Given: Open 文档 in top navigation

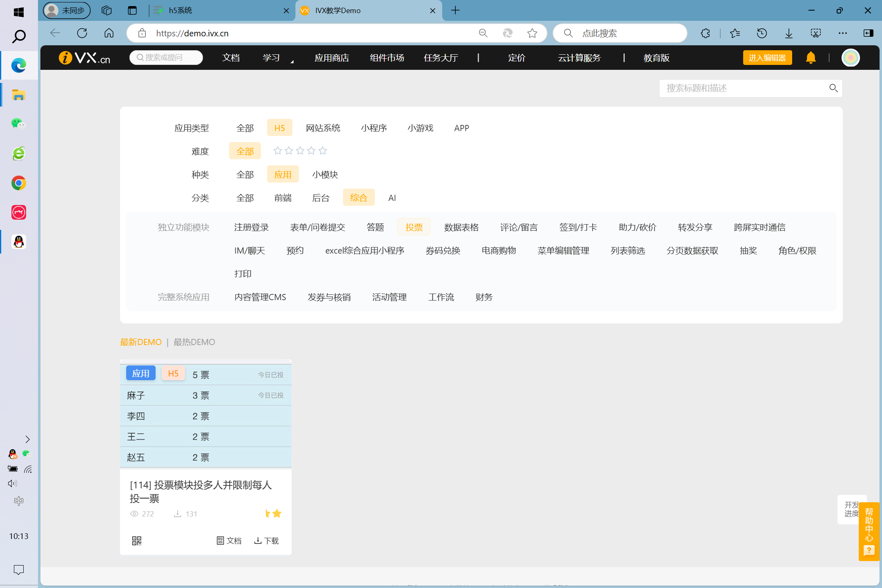Looking at the screenshot, I should (x=231, y=58).
